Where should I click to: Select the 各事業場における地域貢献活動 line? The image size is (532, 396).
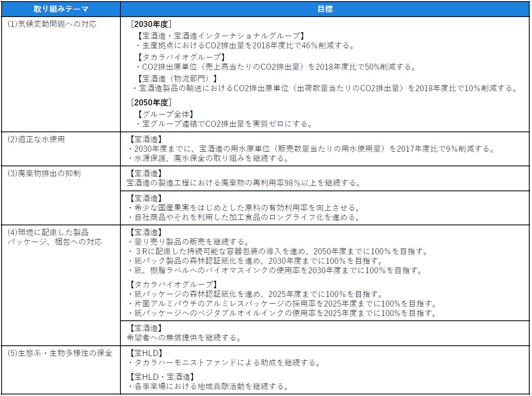pos(208,386)
